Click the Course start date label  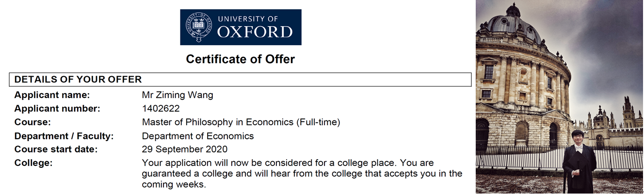[x=56, y=149]
